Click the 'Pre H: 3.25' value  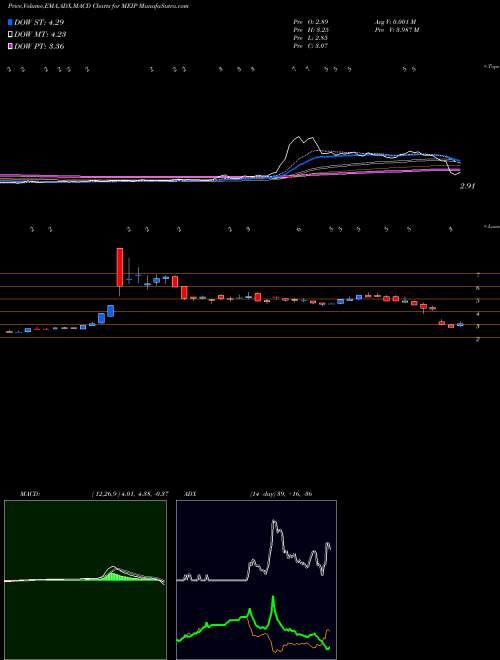[311, 30]
